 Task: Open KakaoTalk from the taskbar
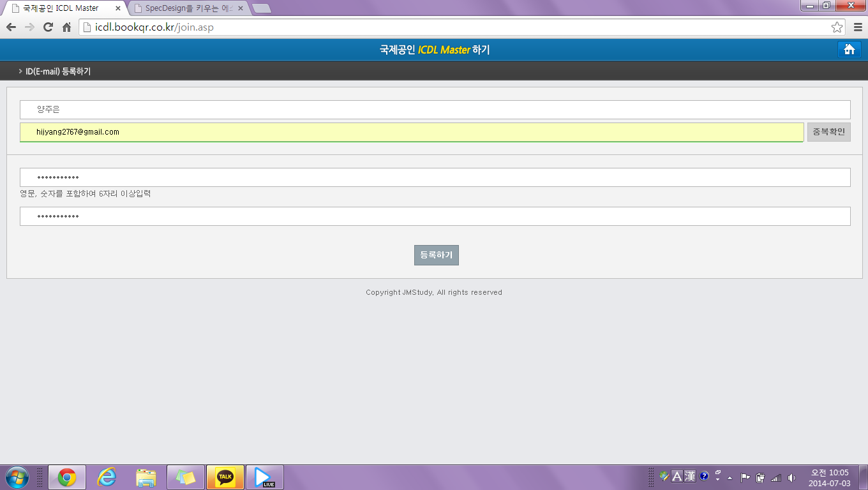(x=225, y=477)
